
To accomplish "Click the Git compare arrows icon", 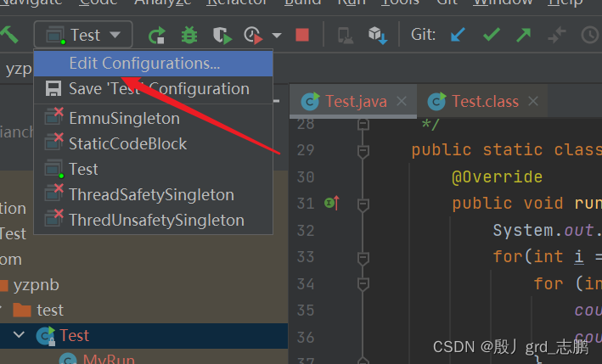I will pos(557,35).
